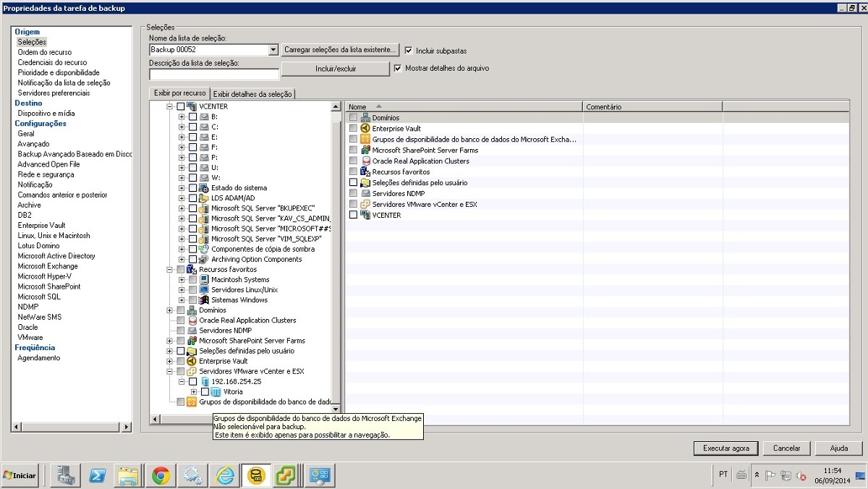Click the Vitoria datacenter icon

[216, 391]
